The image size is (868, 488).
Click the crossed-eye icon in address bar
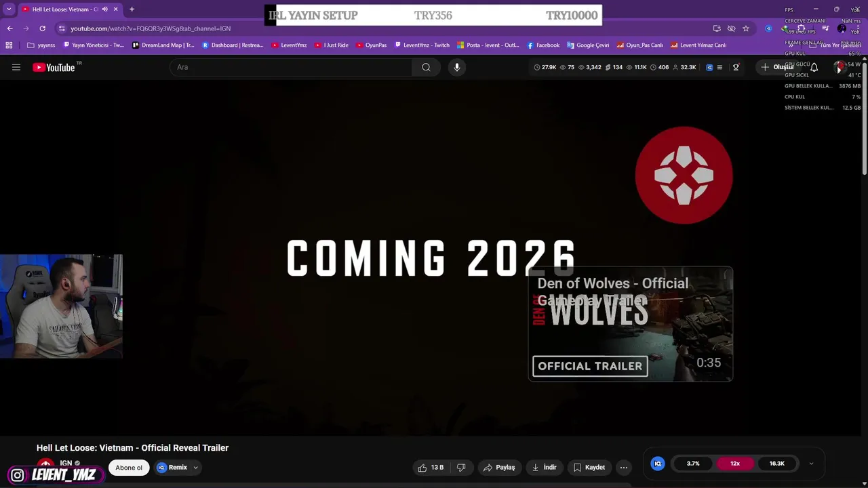click(x=731, y=28)
